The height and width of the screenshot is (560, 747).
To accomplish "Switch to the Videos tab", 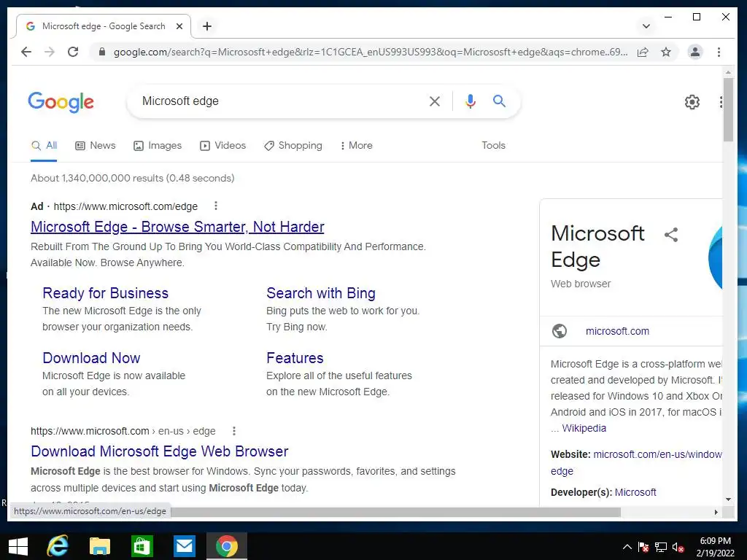I will [222, 146].
